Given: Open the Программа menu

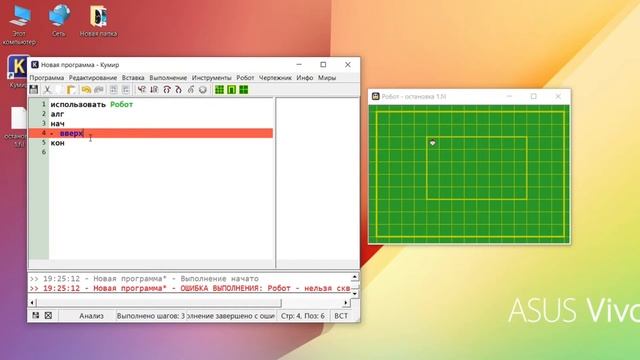Looking at the screenshot, I should [x=47, y=78].
